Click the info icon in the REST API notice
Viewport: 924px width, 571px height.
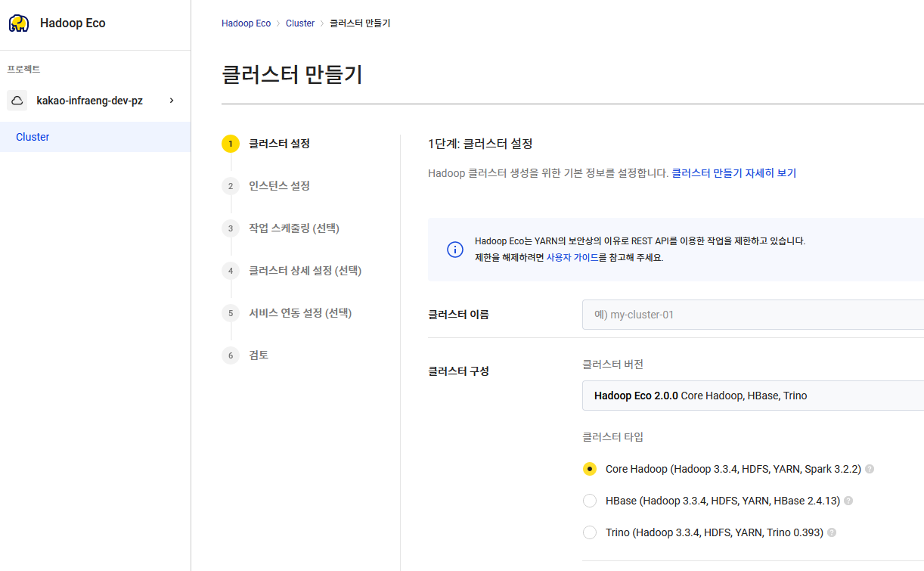coord(454,249)
